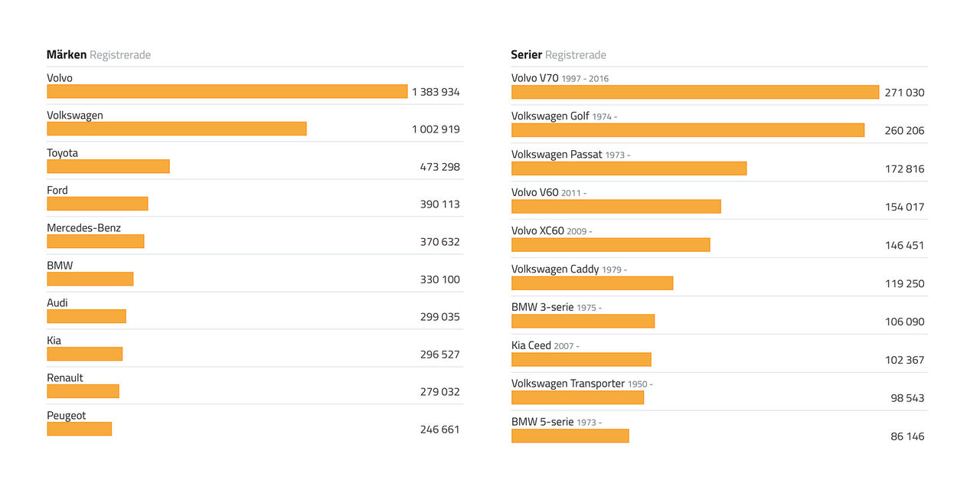Click the Toyota brand label
This screenshot has width=980, height=500.
click(62, 153)
